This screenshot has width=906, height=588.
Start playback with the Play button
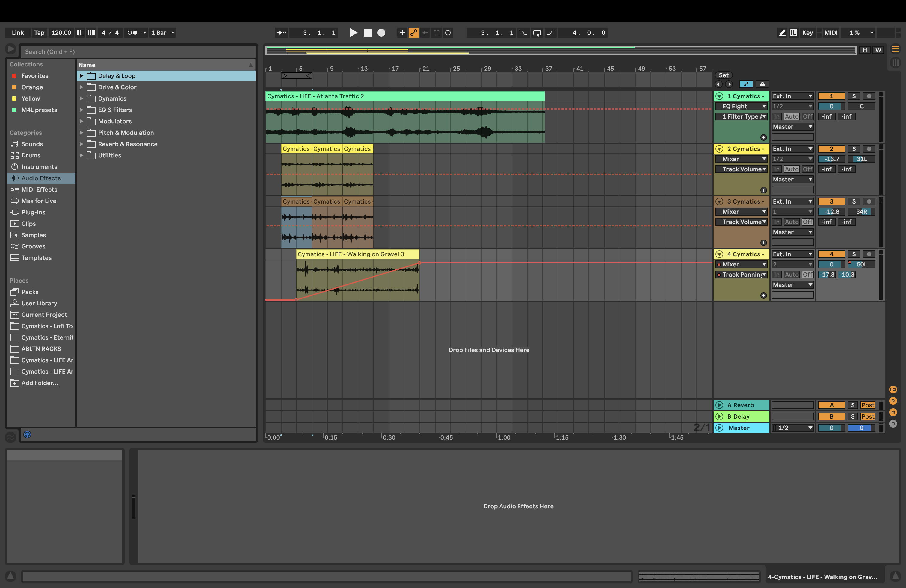tap(353, 33)
